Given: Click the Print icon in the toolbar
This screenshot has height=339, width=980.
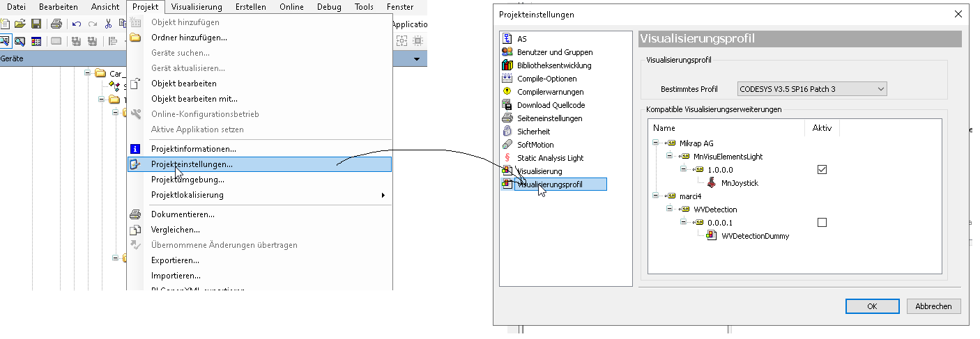Looking at the screenshot, I should tap(56, 24).
